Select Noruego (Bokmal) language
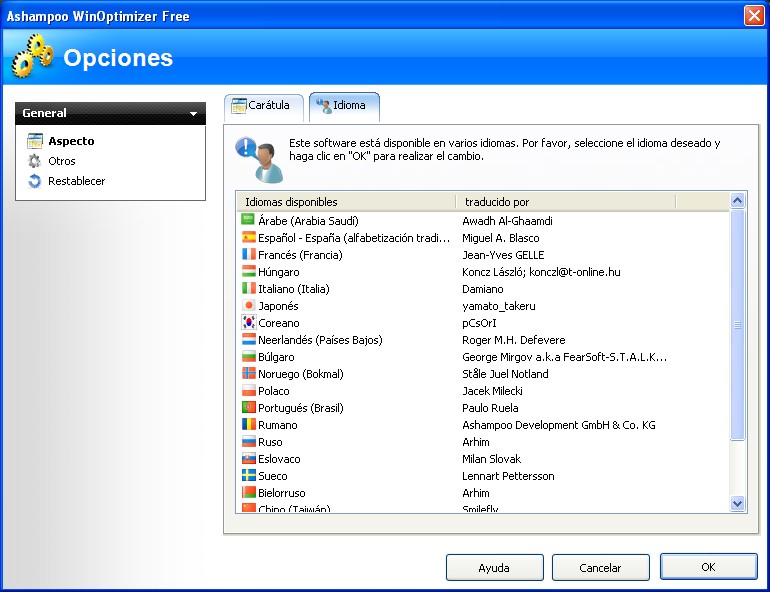 [x=301, y=374]
